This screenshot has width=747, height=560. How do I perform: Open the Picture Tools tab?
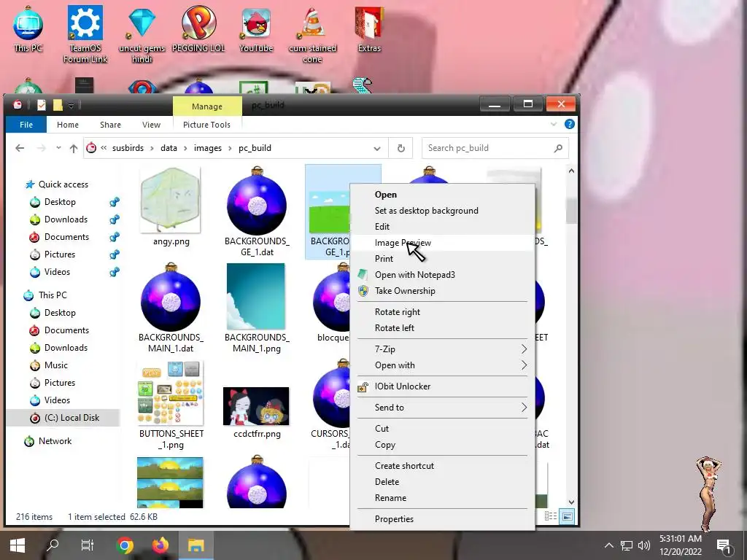pyautogui.click(x=206, y=124)
